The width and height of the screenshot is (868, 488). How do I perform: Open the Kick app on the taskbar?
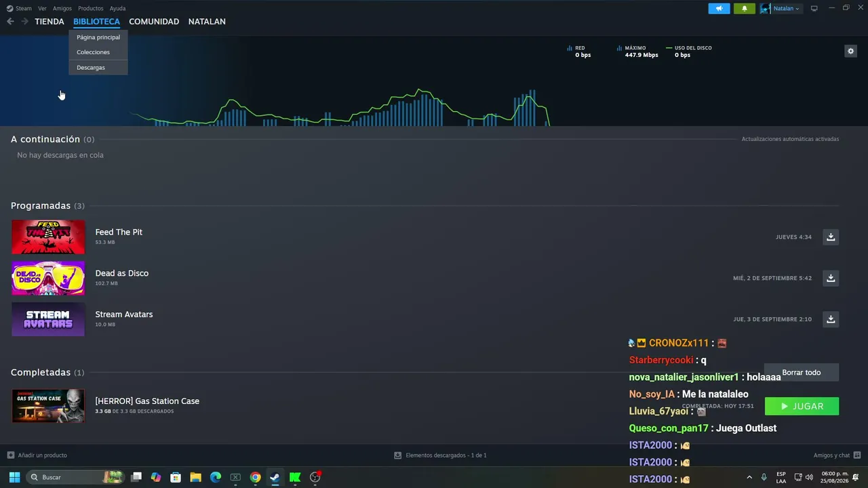click(295, 477)
